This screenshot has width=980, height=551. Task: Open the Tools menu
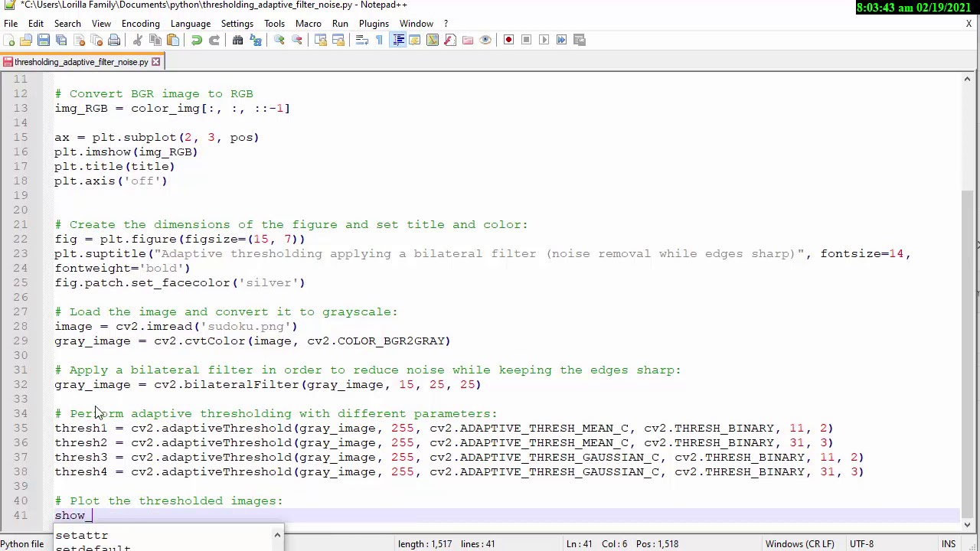pos(274,24)
